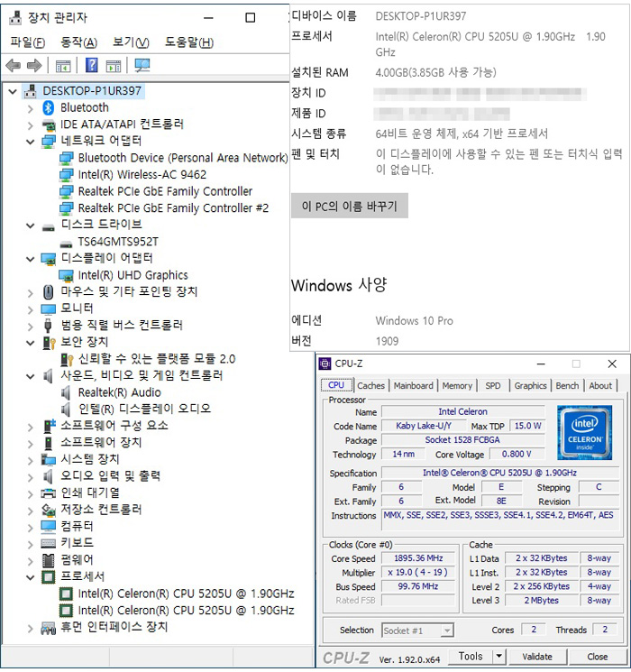
Task: Click the Help question-mark toolbar icon
Action: tap(92, 66)
